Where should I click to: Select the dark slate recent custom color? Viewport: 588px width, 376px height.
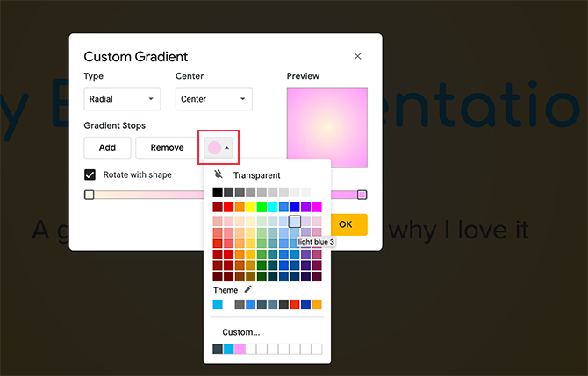(x=218, y=349)
